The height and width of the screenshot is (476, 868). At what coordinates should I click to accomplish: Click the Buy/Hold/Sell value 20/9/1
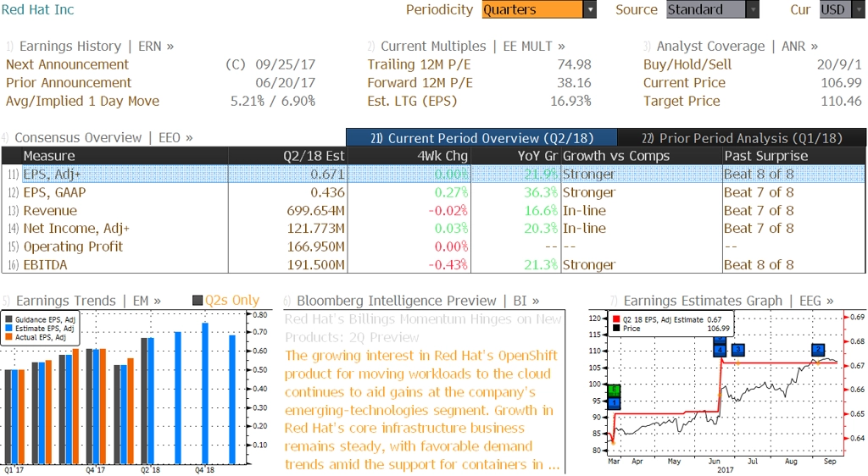pyautogui.click(x=839, y=64)
